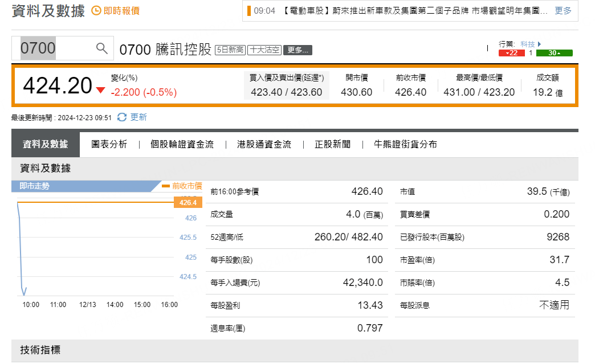Switch to the 圖表分析 tab
This screenshot has width=595, height=364.
(x=109, y=145)
